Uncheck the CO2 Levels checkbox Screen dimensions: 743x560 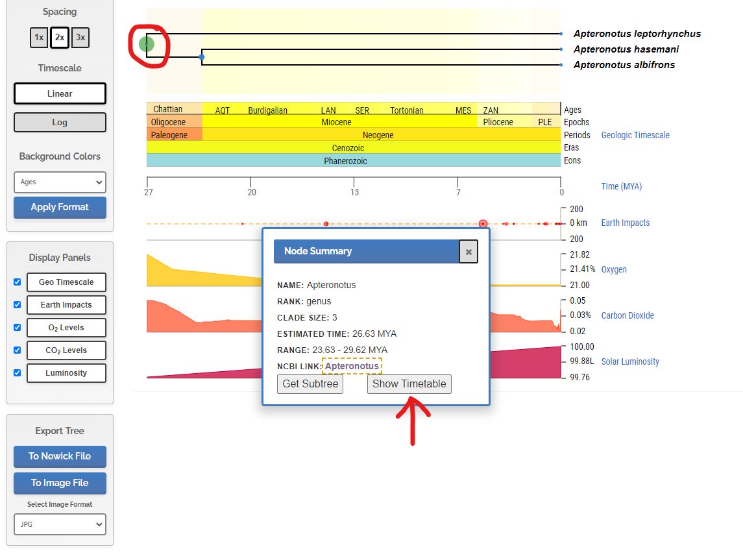[17, 350]
